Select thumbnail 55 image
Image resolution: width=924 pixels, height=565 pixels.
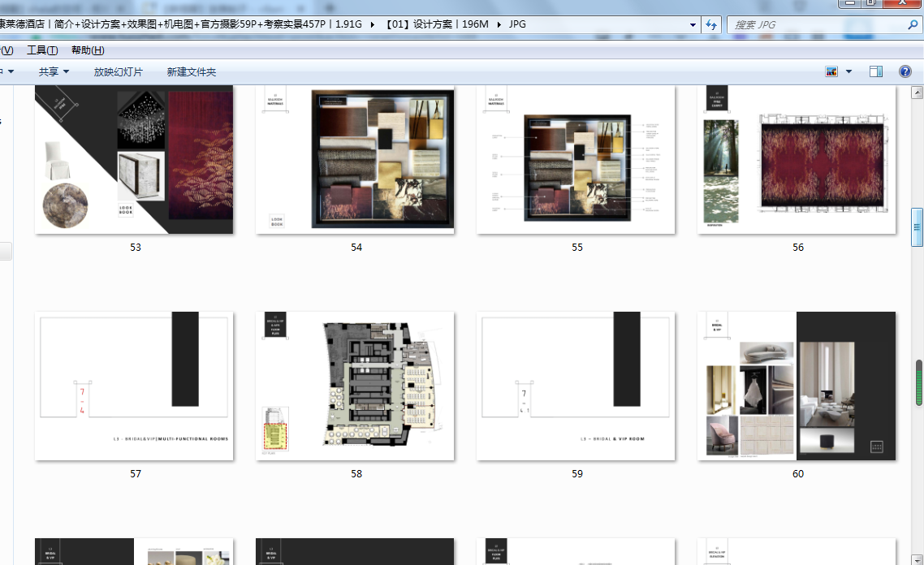[x=576, y=160]
